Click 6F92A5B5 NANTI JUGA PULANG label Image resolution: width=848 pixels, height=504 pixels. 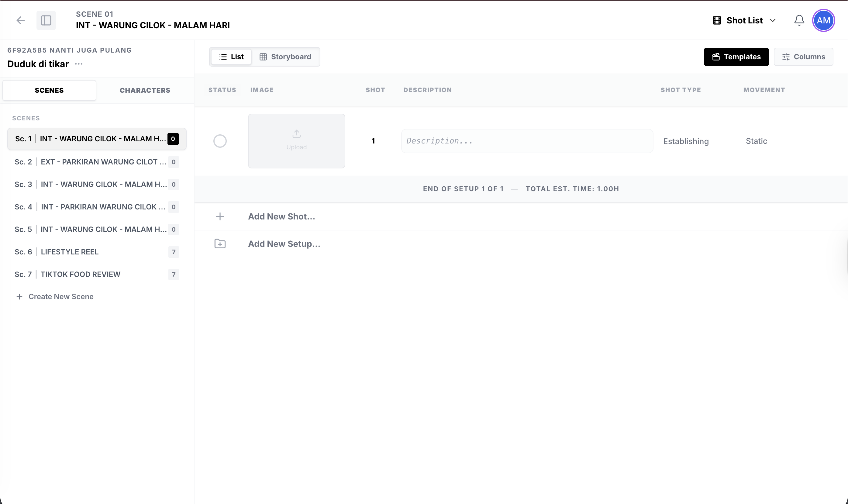70,50
